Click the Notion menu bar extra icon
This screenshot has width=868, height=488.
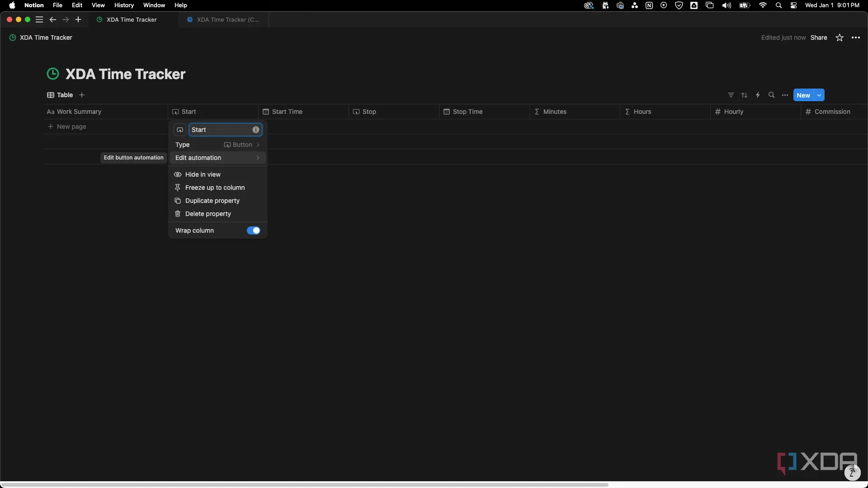click(x=649, y=5)
